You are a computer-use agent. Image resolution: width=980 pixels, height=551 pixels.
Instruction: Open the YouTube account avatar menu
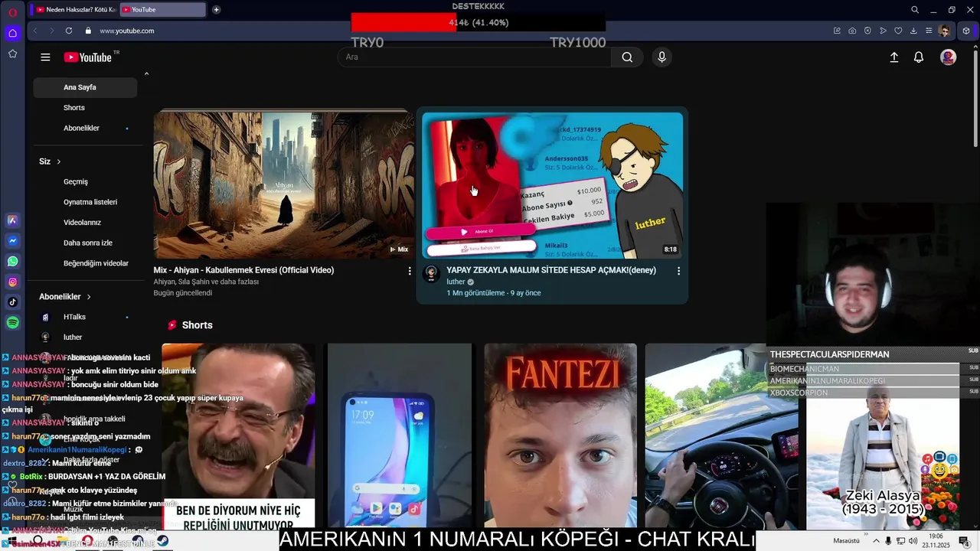948,57
